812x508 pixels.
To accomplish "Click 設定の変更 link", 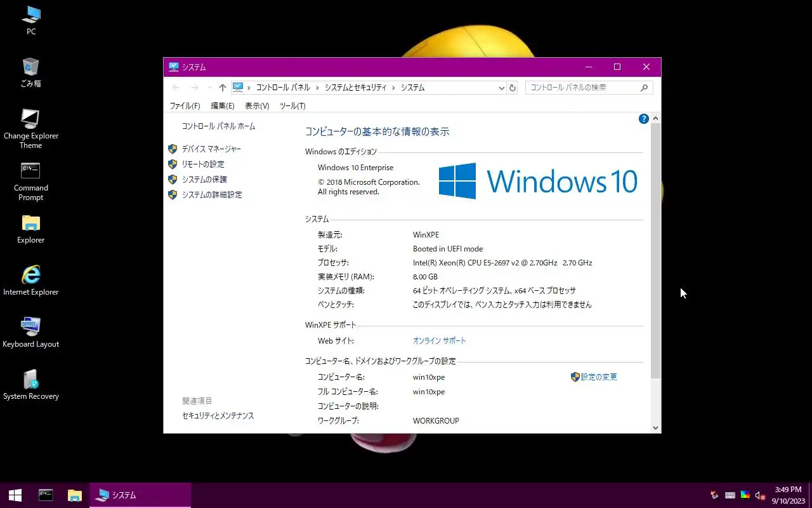I will pyautogui.click(x=599, y=377).
